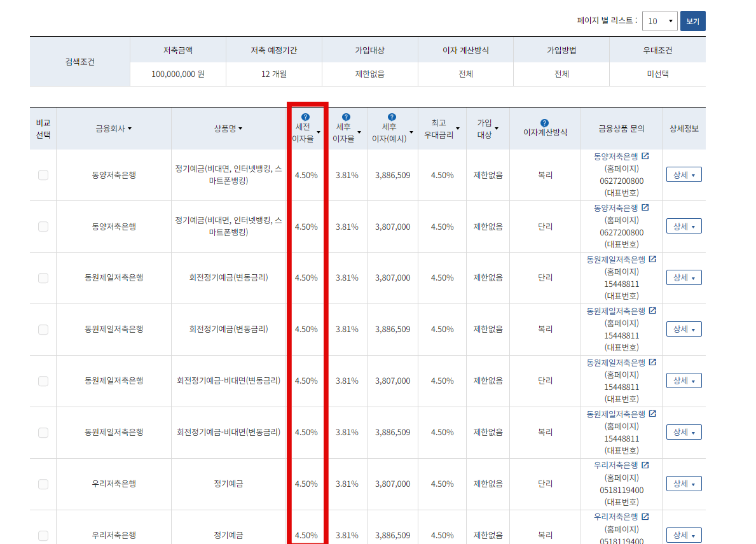Expand 상세 for 회전정기예금(변동금리) 단리 row

tap(684, 277)
